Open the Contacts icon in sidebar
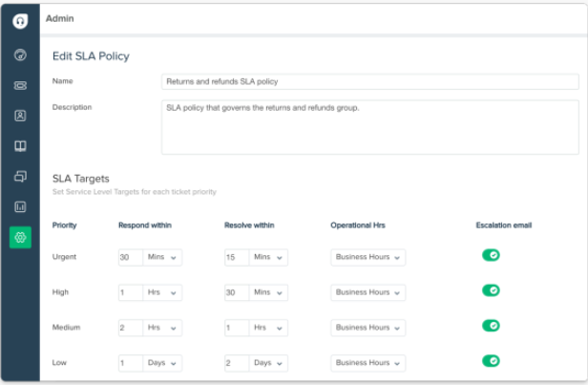The height and width of the screenshot is (385, 588). (x=20, y=116)
